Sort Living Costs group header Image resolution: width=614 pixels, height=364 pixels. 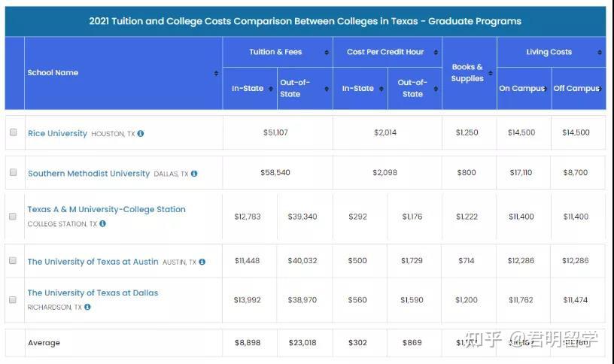[600, 53]
